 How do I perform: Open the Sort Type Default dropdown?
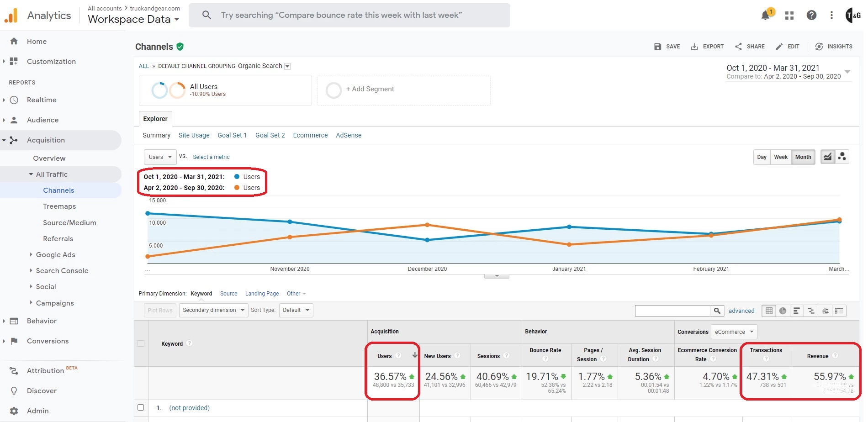click(296, 310)
